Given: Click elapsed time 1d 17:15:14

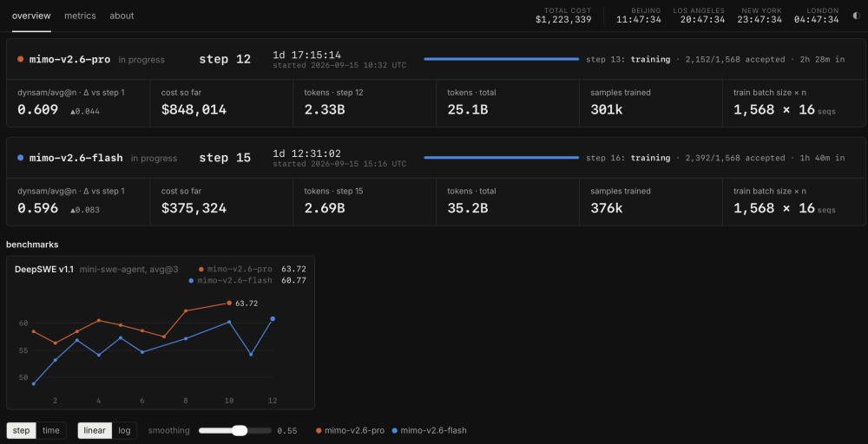Looking at the screenshot, I should tap(306, 55).
